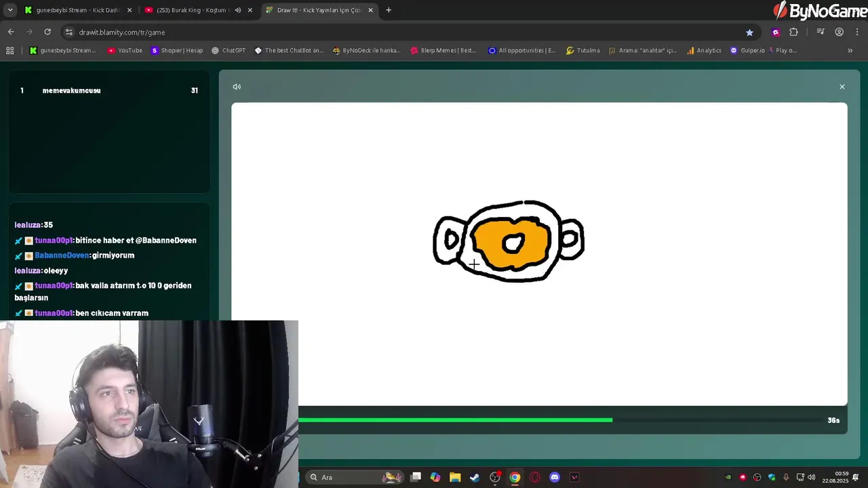Open the Play o... bookmark
Screen dimensions: 868x488
[783, 50]
